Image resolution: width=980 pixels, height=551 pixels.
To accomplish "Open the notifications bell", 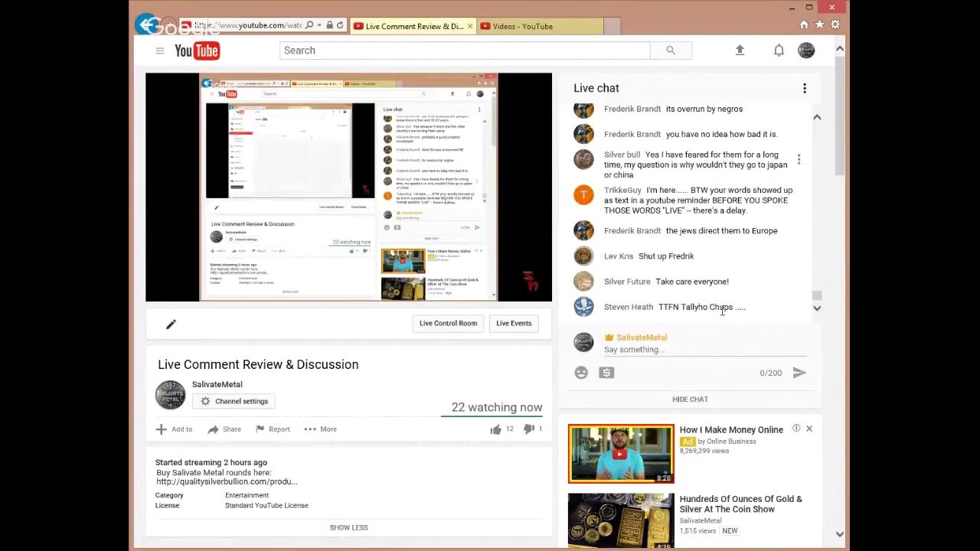I will [779, 51].
